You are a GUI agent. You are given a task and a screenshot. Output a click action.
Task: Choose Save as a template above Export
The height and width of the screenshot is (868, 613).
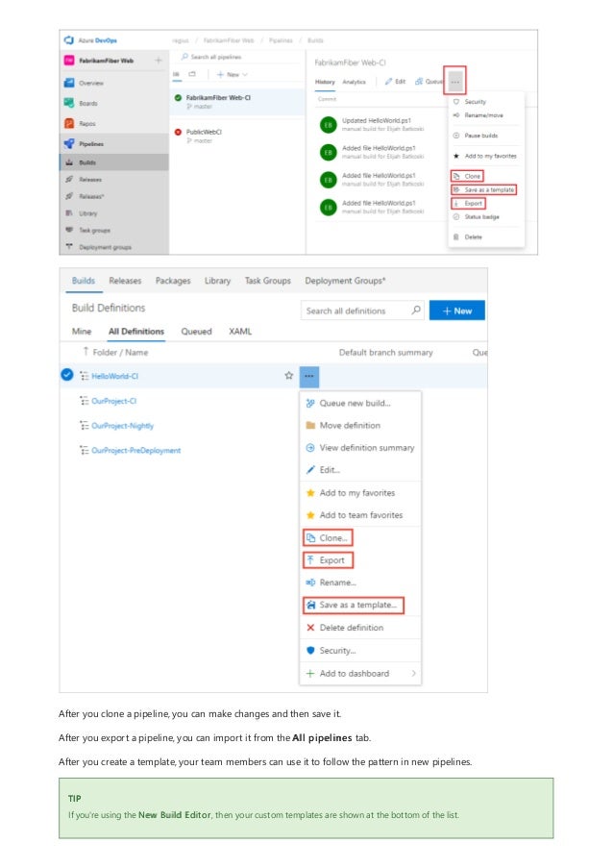(483, 190)
